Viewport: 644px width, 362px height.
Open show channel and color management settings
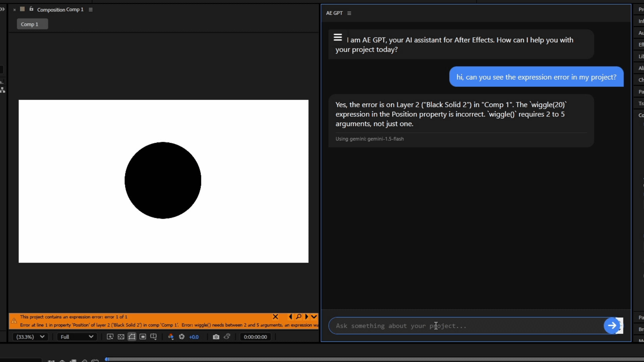[x=171, y=337]
